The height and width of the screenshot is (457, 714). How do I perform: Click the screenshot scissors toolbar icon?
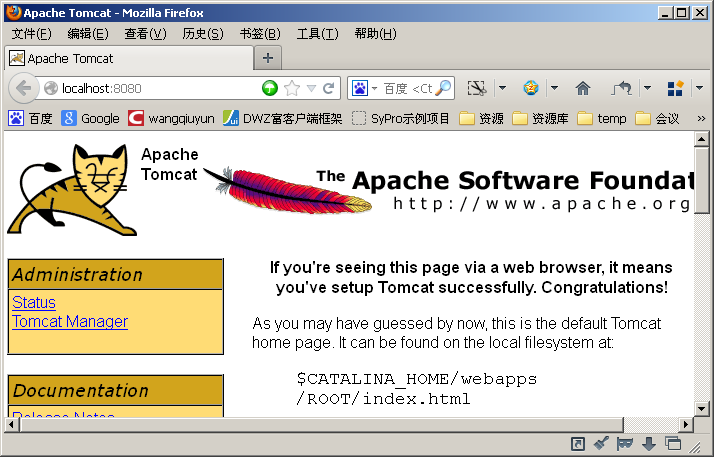pos(477,88)
